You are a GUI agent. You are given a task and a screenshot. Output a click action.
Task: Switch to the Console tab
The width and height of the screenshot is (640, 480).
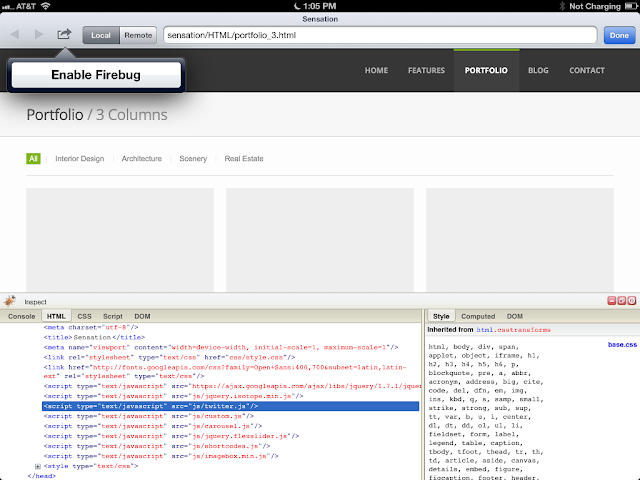(x=22, y=316)
